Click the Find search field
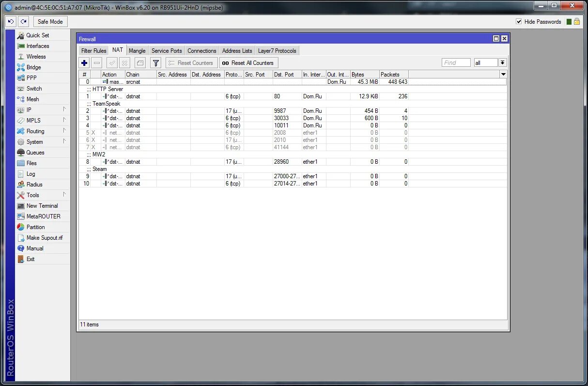 click(x=456, y=63)
